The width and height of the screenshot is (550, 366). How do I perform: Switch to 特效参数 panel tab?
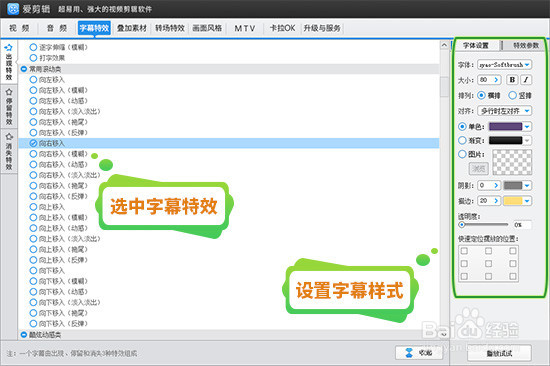[x=525, y=45]
